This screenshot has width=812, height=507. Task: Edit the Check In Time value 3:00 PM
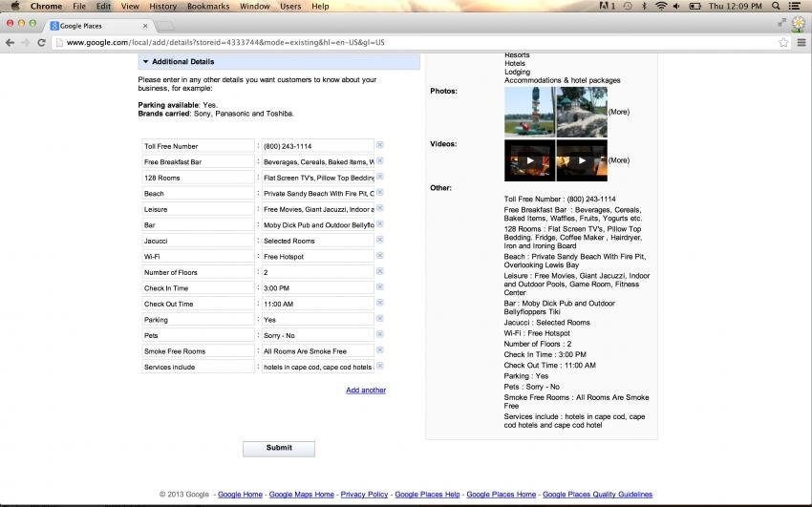317,288
